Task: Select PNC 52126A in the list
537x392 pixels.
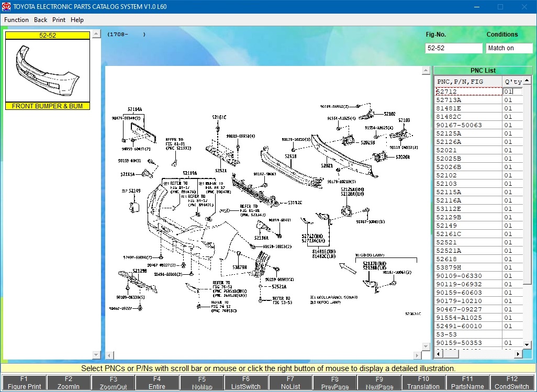Action: (x=468, y=142)
